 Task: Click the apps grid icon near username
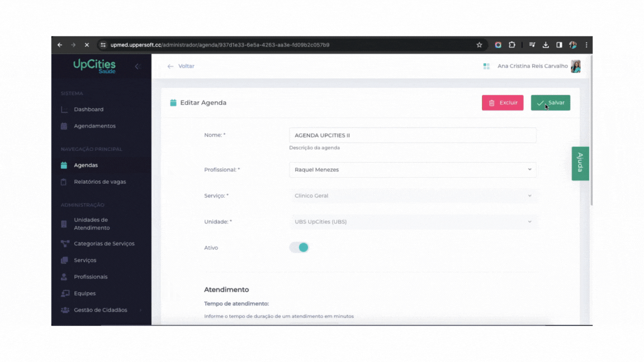click(486, 66)
